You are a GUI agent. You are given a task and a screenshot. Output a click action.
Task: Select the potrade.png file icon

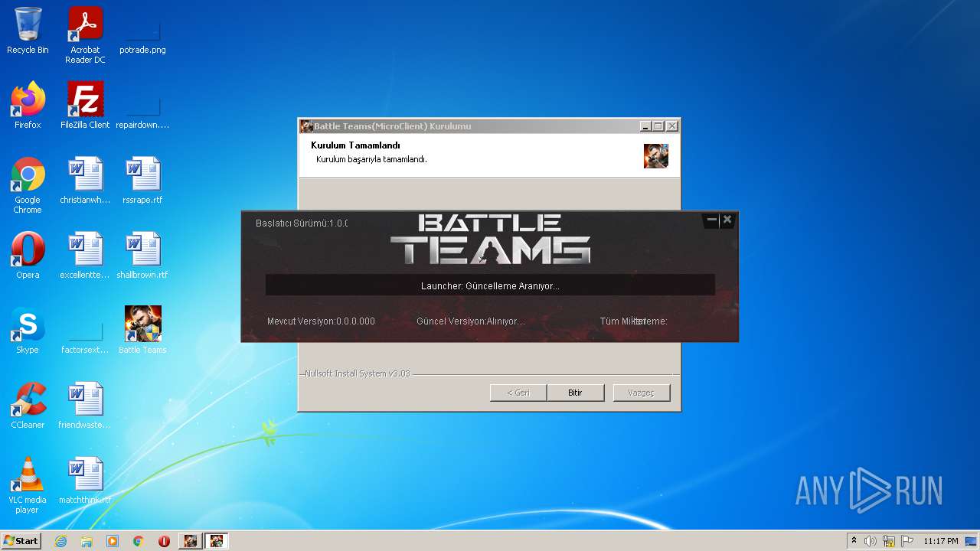(x=142, y=31)
